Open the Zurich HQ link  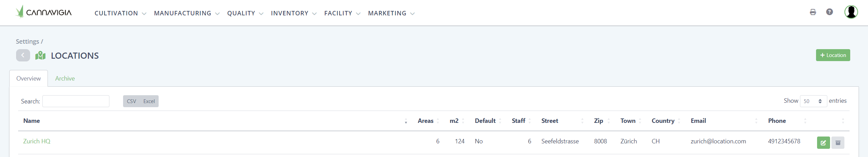(37, 141)
